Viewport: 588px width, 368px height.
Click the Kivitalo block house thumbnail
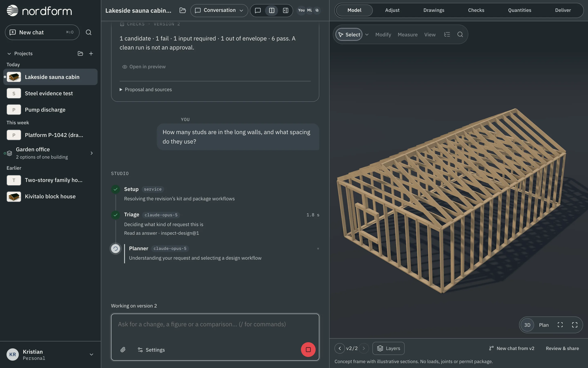pyautogui.click(x=14, y=196)
